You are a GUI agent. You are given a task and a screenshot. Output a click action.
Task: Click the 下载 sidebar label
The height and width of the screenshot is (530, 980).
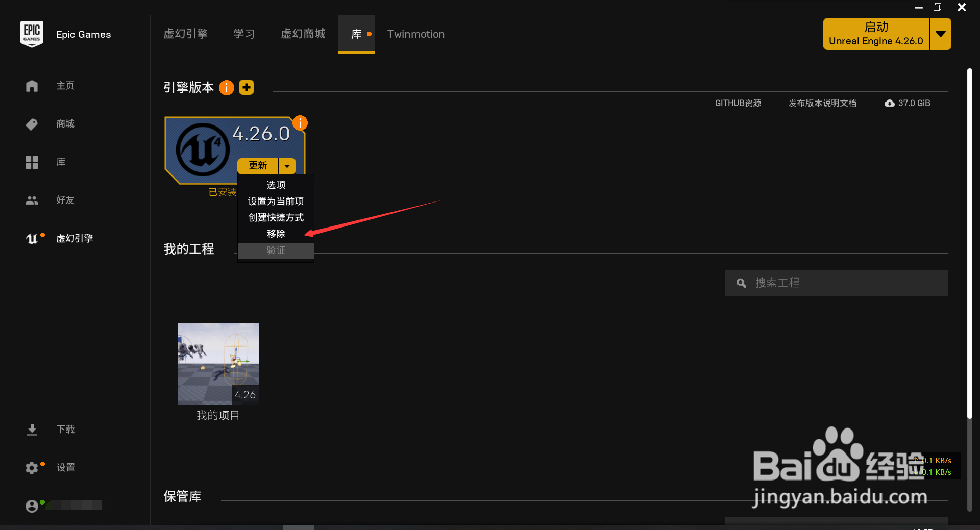tap(65, 430)
